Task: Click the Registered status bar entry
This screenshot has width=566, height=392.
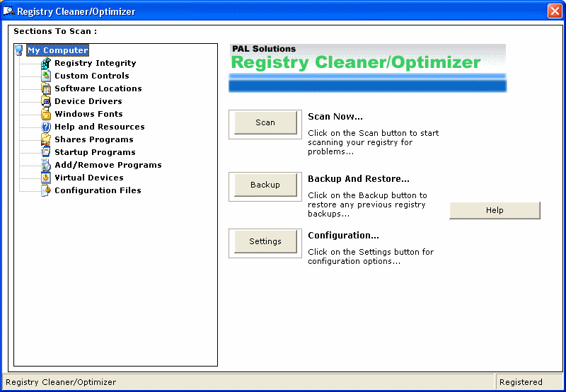Action: click(x=521, y=382)
